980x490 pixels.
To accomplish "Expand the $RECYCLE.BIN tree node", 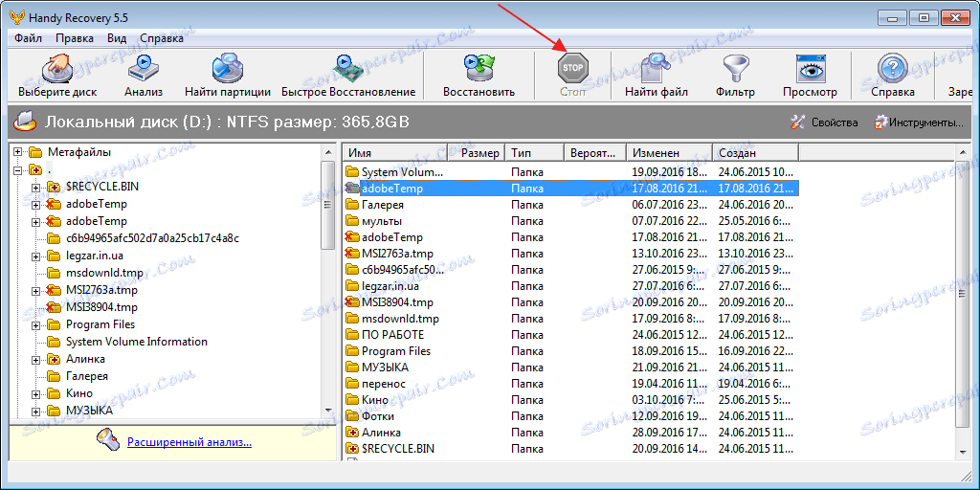I will pos(35,187).
